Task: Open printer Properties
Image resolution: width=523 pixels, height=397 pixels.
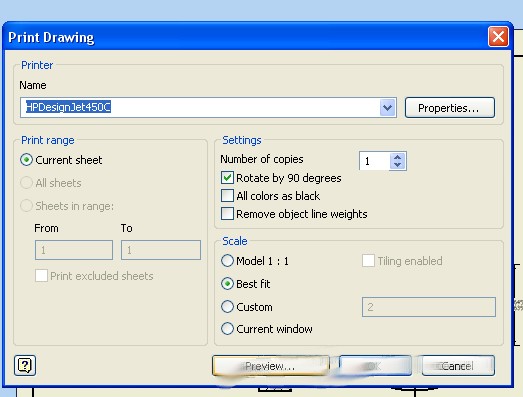Action: click(450, 108)
